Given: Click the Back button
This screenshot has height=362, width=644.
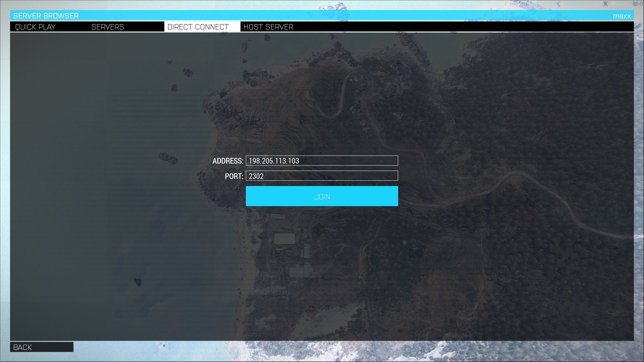Looking at the screenshot, I should coord(42,347).
